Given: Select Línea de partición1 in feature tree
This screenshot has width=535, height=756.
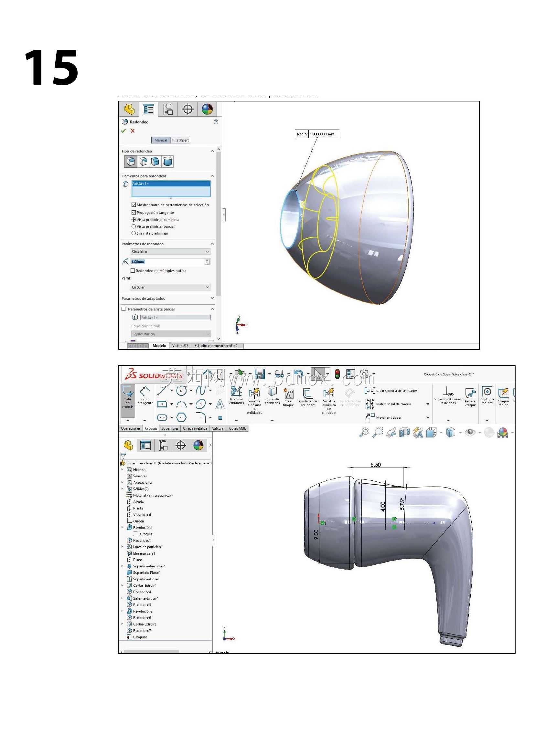Looking at the screenshot, I should pyautogui.click(x=144, y=547).
